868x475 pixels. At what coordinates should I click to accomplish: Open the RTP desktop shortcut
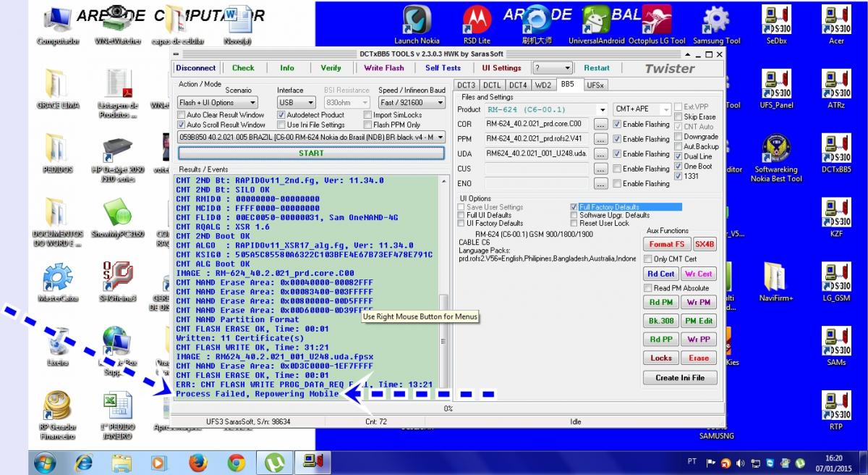[836, 410]
